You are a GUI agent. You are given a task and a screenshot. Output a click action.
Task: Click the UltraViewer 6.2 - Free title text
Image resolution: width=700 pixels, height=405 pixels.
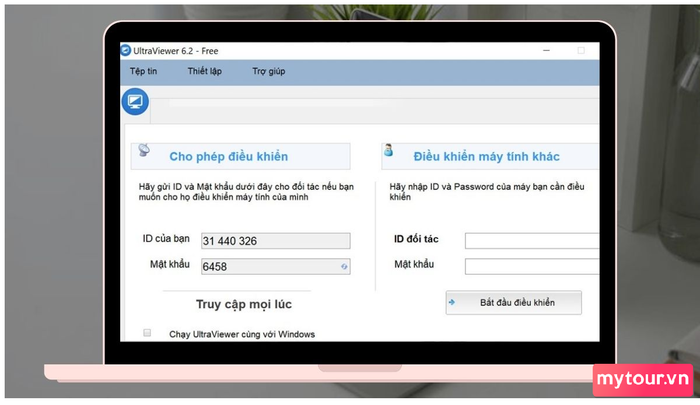coord(176,51)
